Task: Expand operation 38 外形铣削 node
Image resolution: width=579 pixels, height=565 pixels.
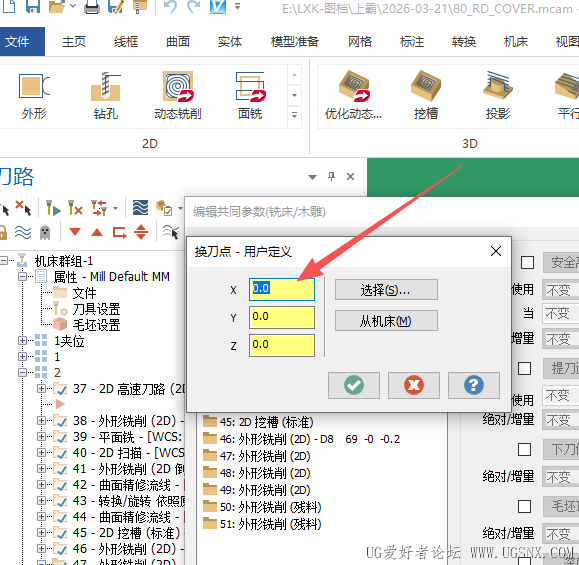Action: click(41, 421)
